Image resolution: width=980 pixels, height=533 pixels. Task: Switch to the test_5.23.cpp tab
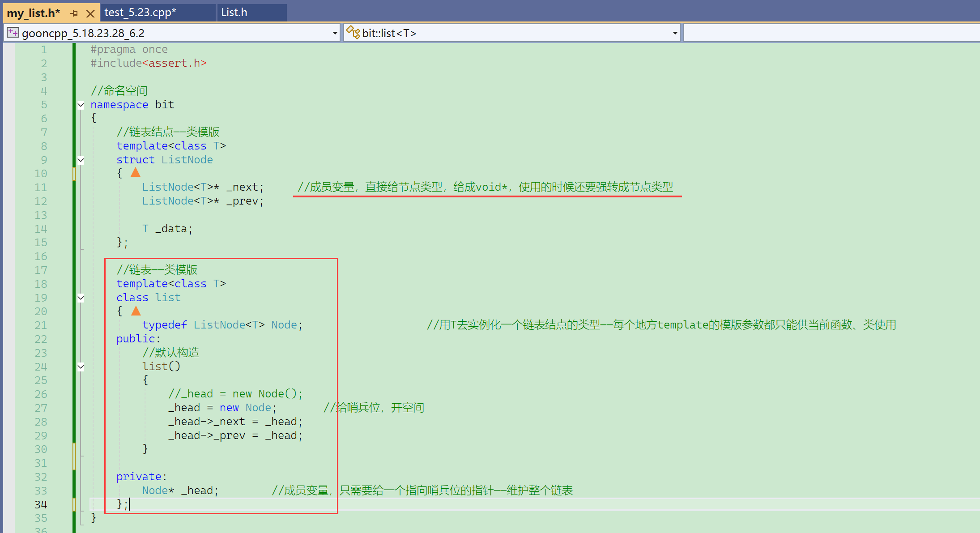tap(140, 13)
